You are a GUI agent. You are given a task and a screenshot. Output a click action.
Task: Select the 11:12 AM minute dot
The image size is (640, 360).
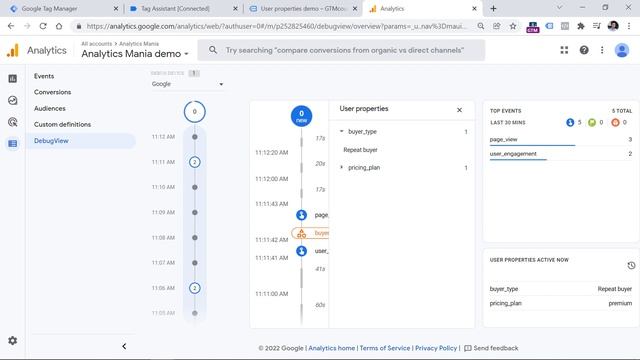(195, 137)
